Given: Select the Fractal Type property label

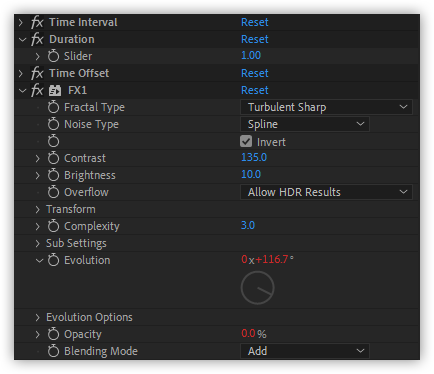Looking at the screenshot, I should point(94,107).
